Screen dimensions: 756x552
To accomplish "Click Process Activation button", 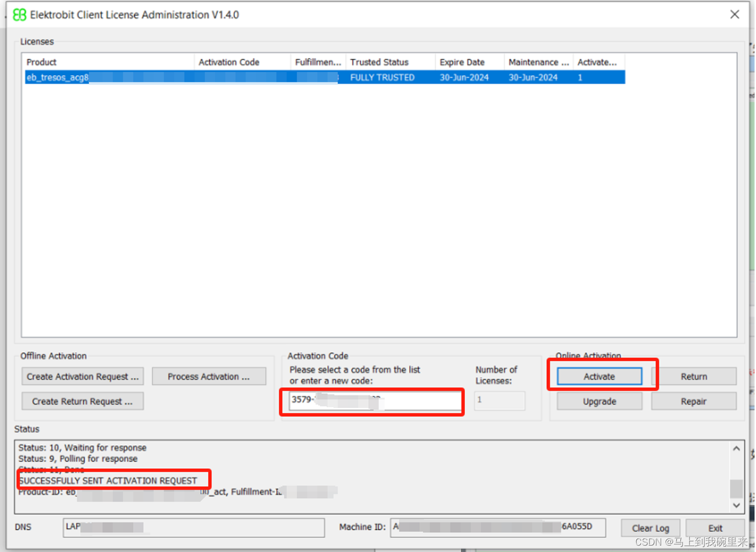I will click(209, 376).
